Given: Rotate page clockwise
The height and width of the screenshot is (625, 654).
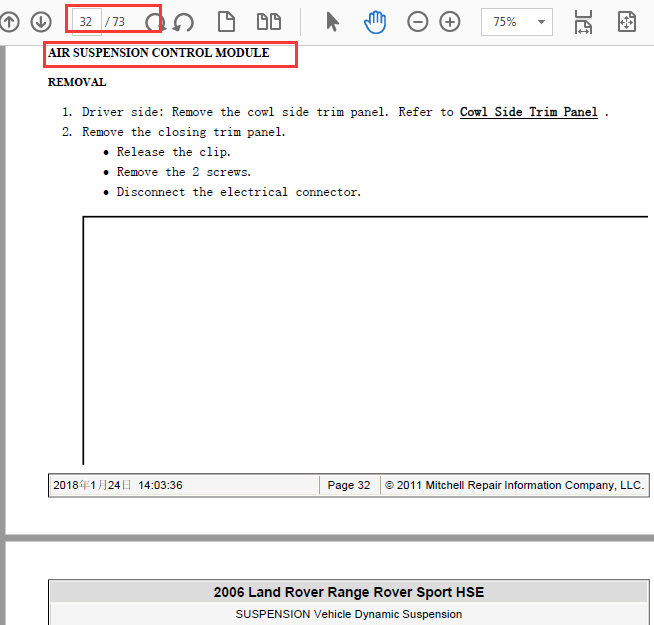Looking at the screenshot, I should coord(155,22).
